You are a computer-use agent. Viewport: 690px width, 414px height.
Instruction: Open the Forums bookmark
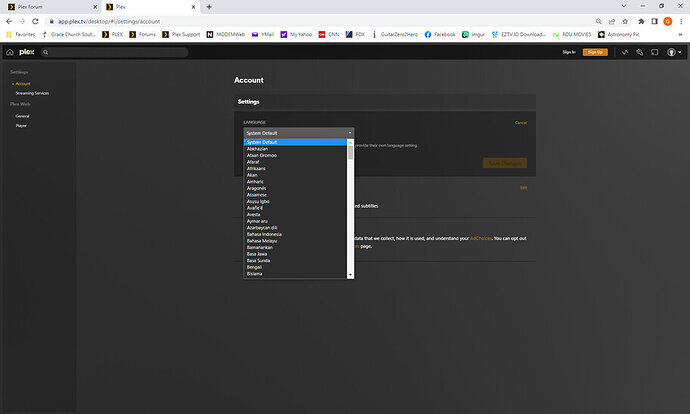143,34
